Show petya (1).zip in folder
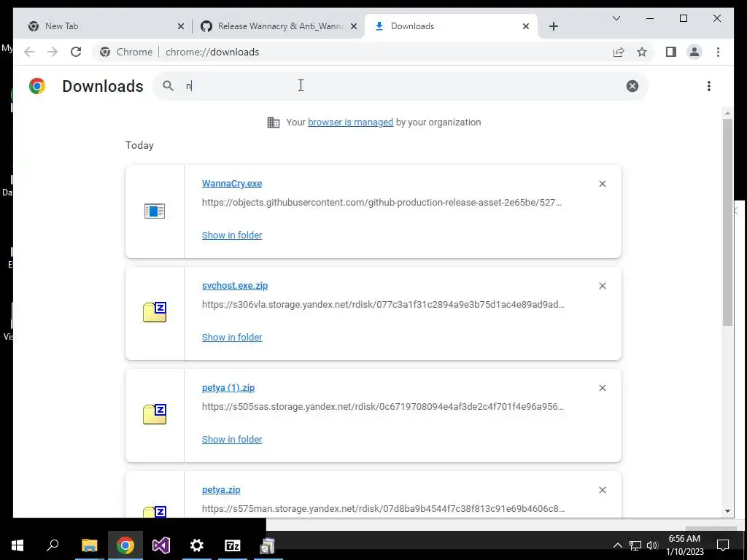 232,440
